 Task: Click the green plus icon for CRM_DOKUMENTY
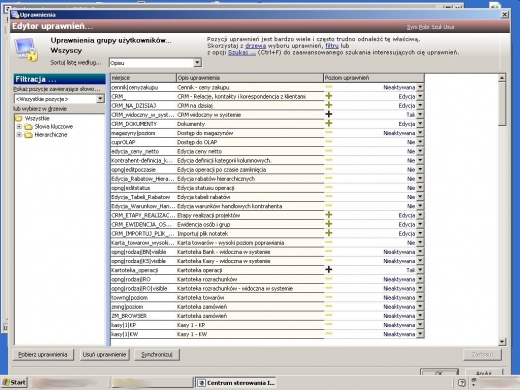click(329, 123)
